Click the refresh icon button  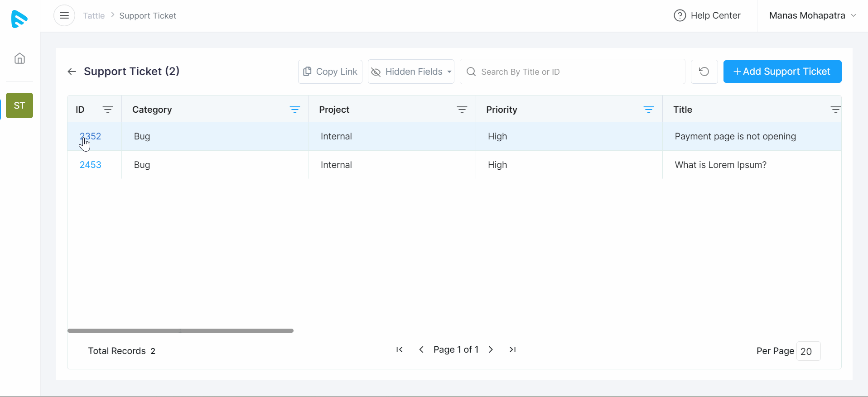[704, 72]
